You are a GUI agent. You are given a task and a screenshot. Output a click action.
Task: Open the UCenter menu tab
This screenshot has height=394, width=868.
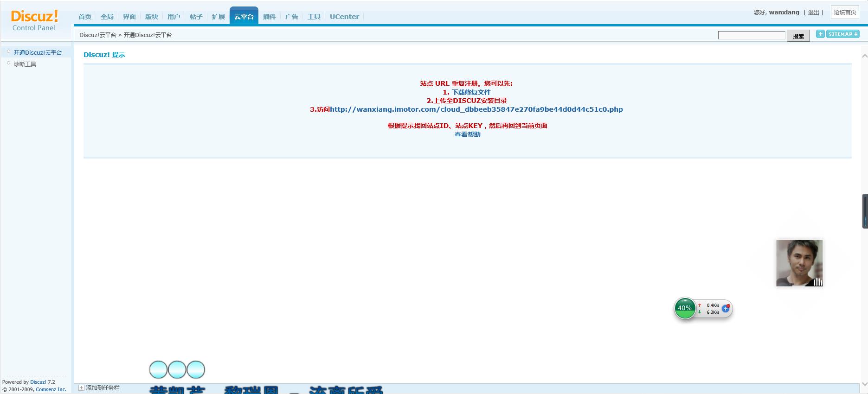pyautogui.click(x=345, y=17)
